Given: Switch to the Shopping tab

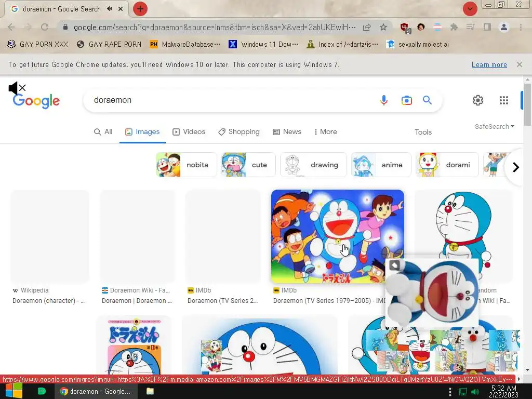Looking at the screenshot, I should [239, 131].
